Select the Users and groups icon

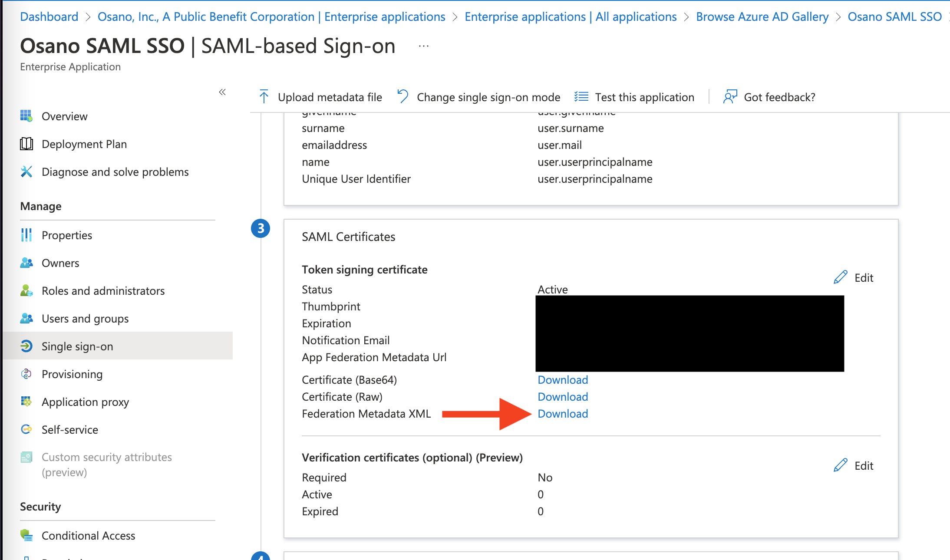(26, 318)
